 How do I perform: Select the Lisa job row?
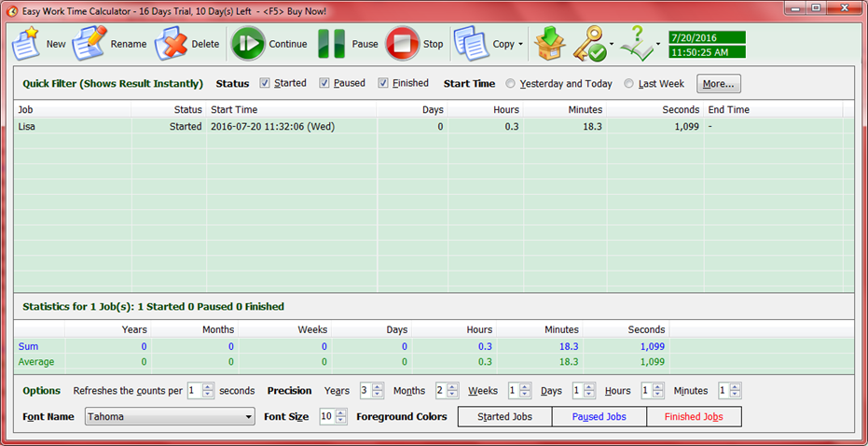(434, 126)
